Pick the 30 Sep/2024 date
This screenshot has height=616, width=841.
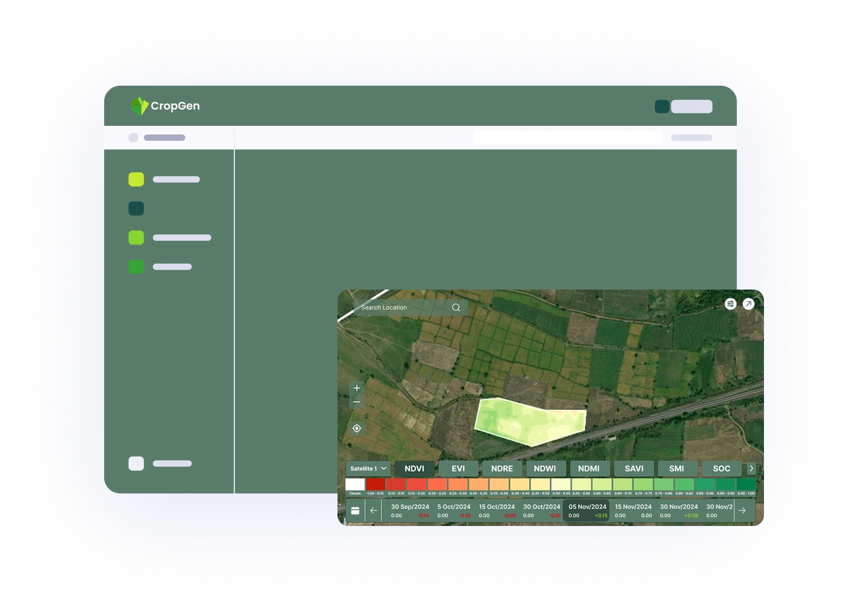click(410, 511)
